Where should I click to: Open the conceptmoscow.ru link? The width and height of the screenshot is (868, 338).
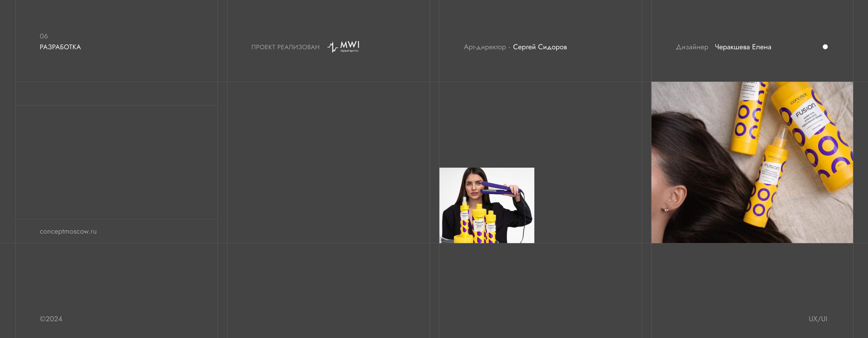click(x=68, y=231)
